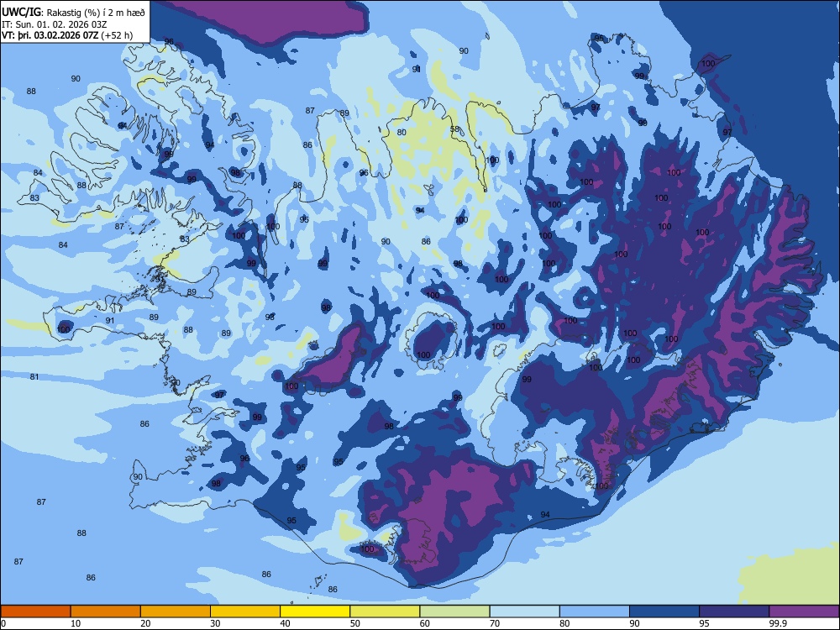Image resolution: width=840 pixels, height=630 pixels.
Task: Click the 10–20% orange legend swatch
Action: [106, 612]
